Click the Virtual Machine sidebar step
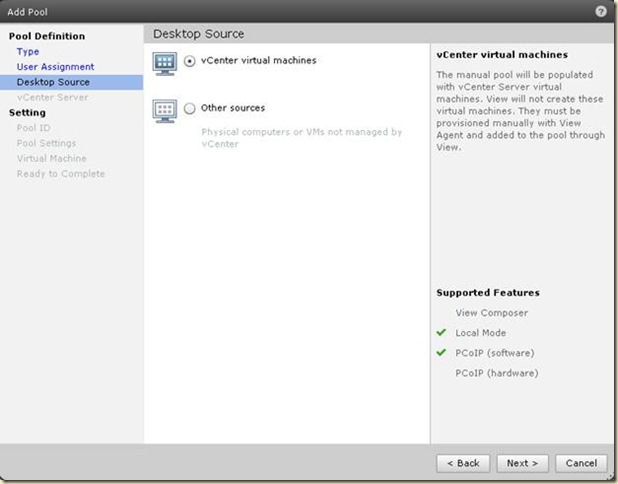618x484 pixels. coord(51,158)
